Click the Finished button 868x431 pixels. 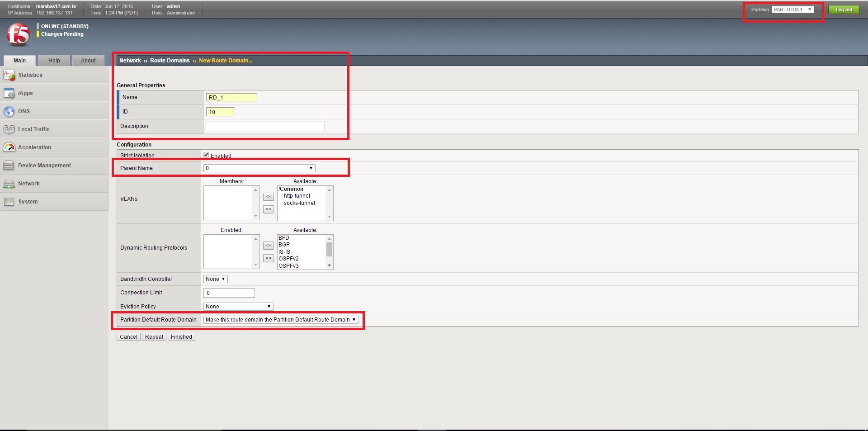click(181, 337)
